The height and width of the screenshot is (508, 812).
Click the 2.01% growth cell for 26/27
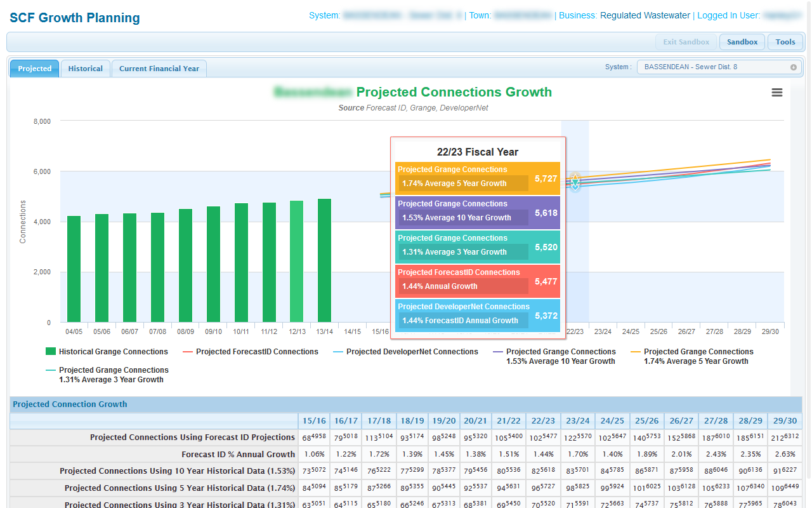pyautogui.click(x=681, y=455)
